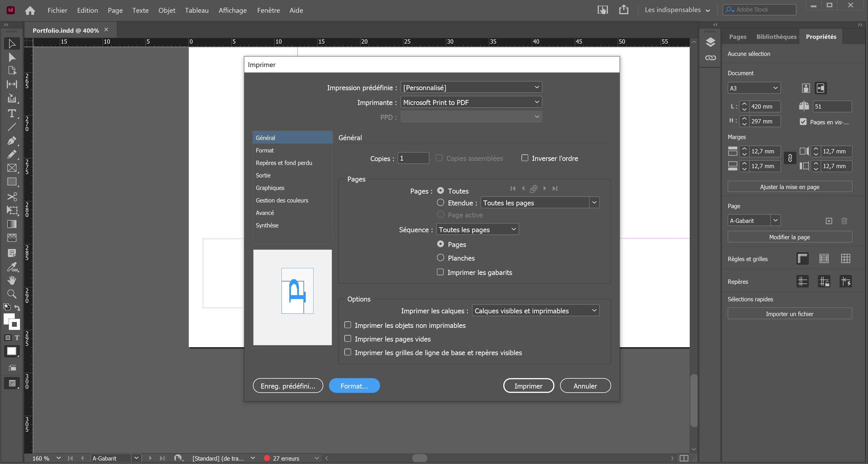Activate the Hand tool
The image size is (868, 464).
[12, 280]
